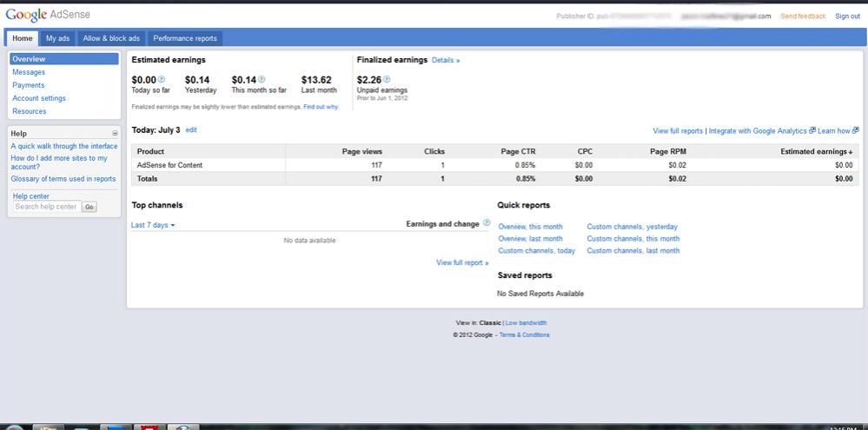Viewport: 868px width, 430px height.
Task: Open help icon next to $2.26 unpaid earnings
Action: point(387,80)
